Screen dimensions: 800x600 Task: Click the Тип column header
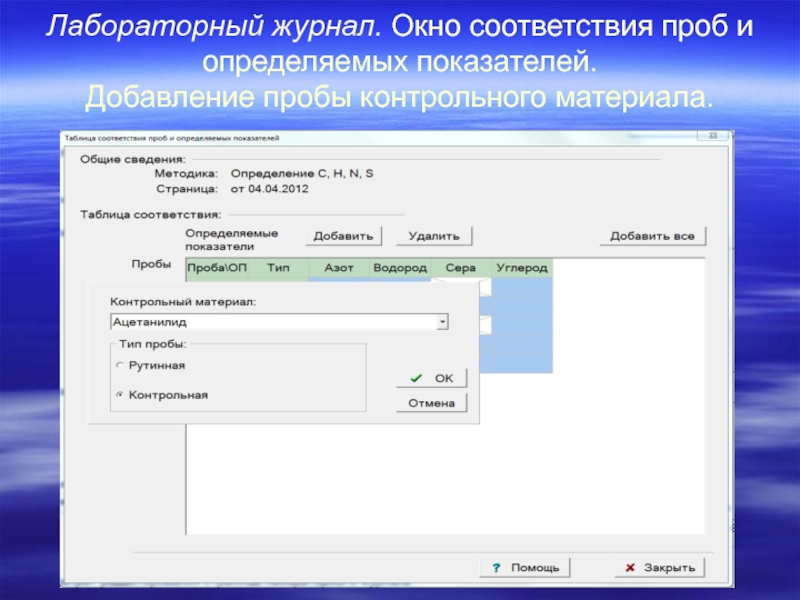(278, 268)
